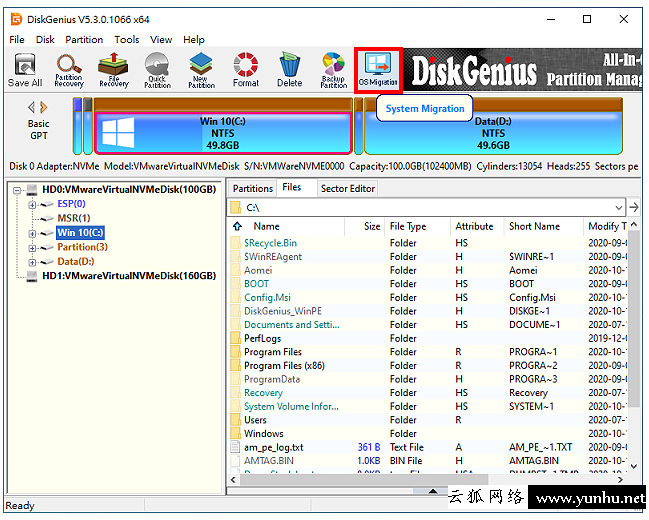The width and height of the screenshot is (649, 520).
Task: Select the DiskGenius_WinPE folder
Action: (283, 311)
